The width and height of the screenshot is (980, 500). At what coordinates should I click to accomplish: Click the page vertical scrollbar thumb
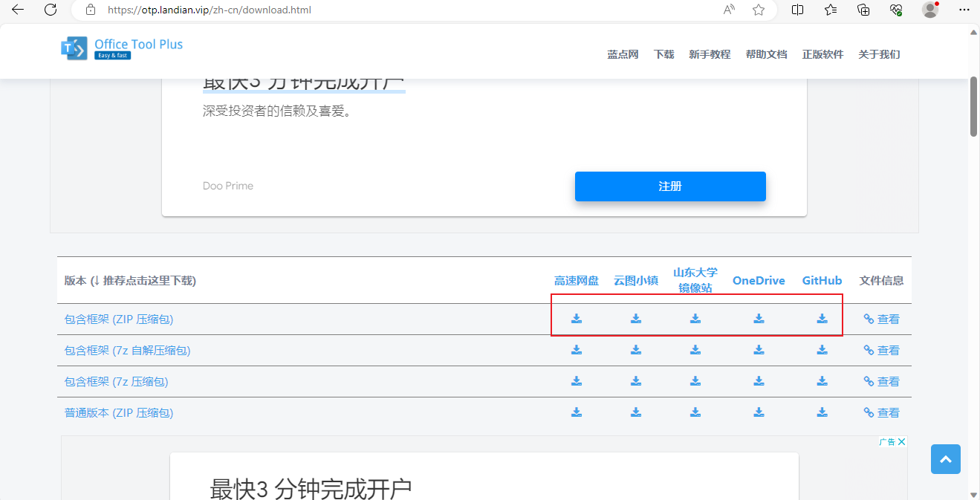[x=973, y=105]
